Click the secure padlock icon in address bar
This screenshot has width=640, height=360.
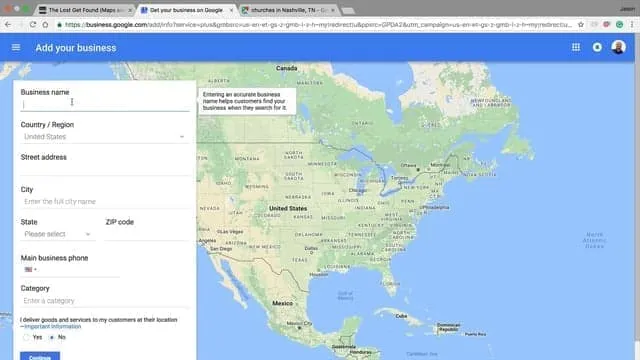point(60,25)
